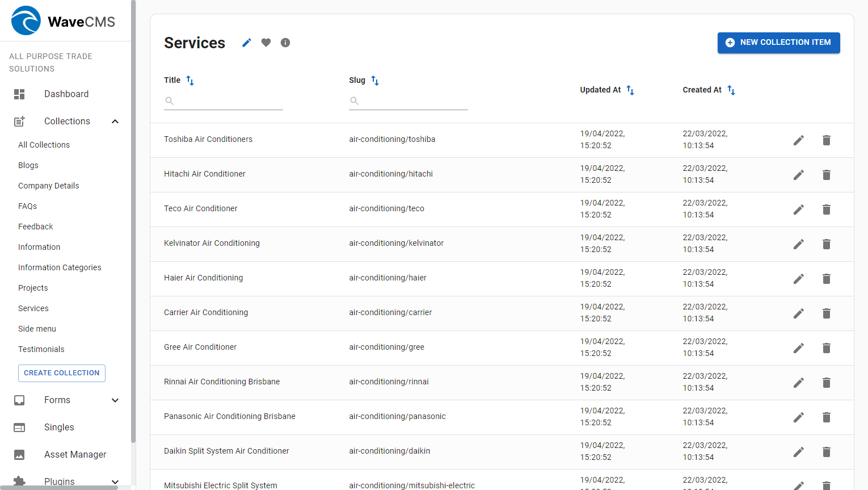The height and width of the screenshot is (490, 868).
Task: Open Feedback collection
Action: [35, 227]
